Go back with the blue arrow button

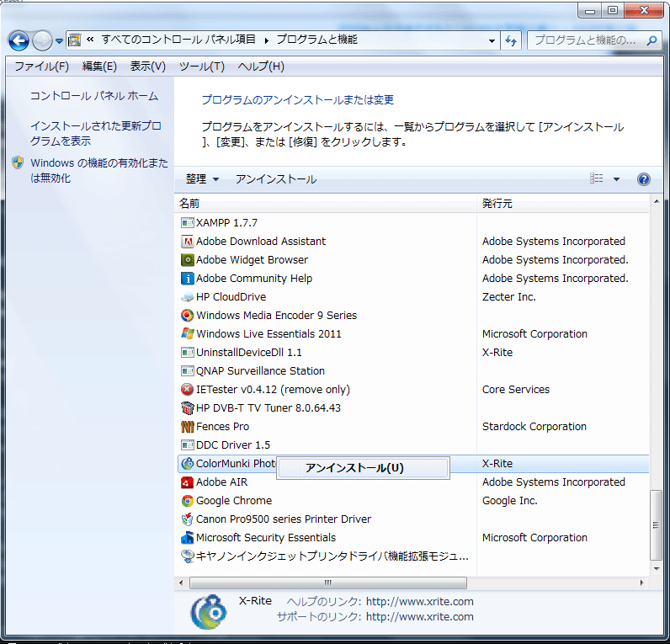19,41
